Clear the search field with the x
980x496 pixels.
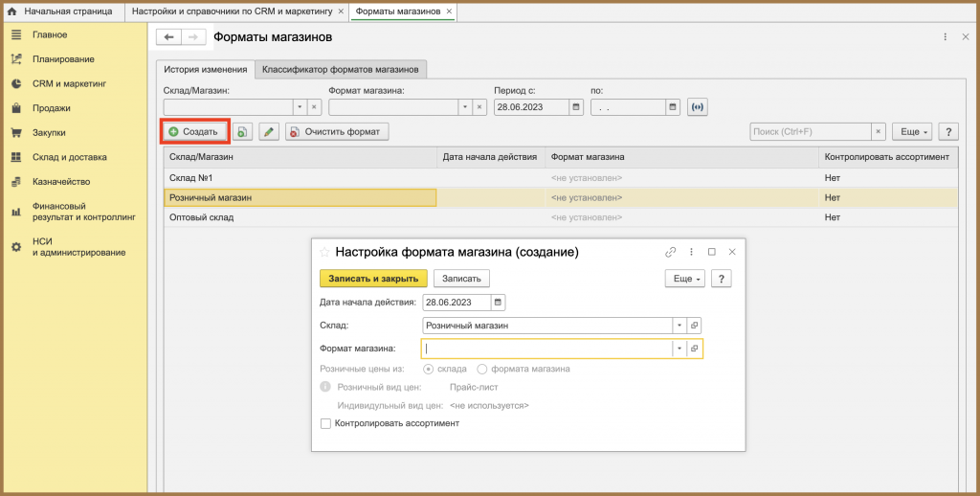point(879,132)
